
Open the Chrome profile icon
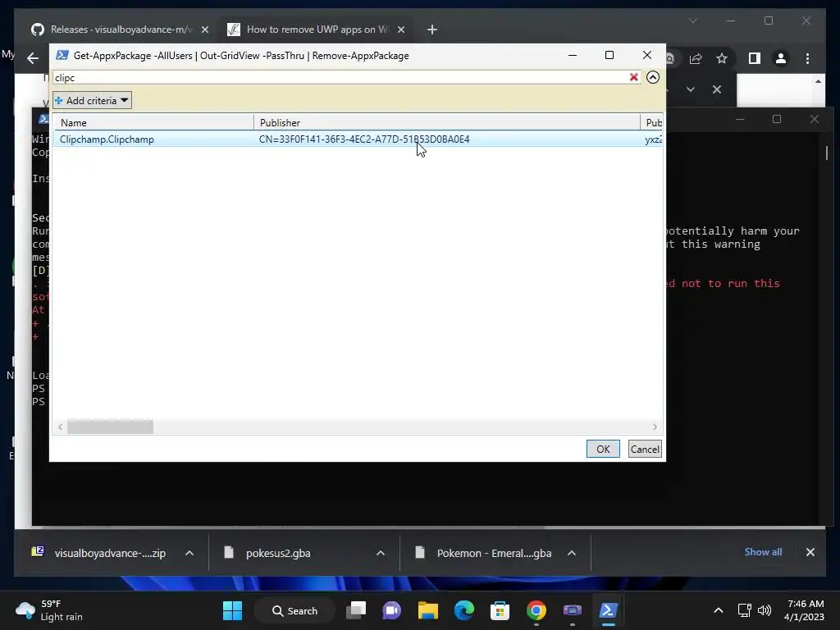pos(781,58)
